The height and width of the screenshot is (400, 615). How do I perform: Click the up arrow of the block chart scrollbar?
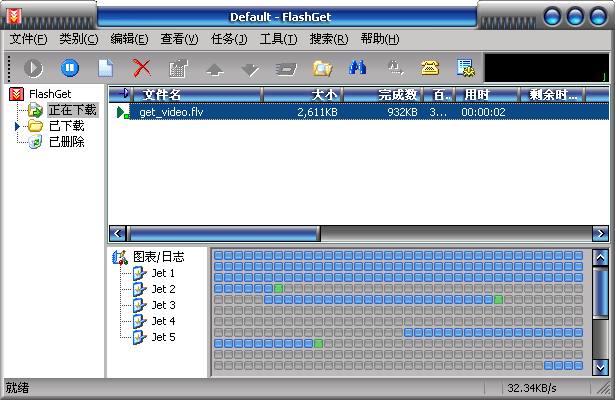[600, 258]
